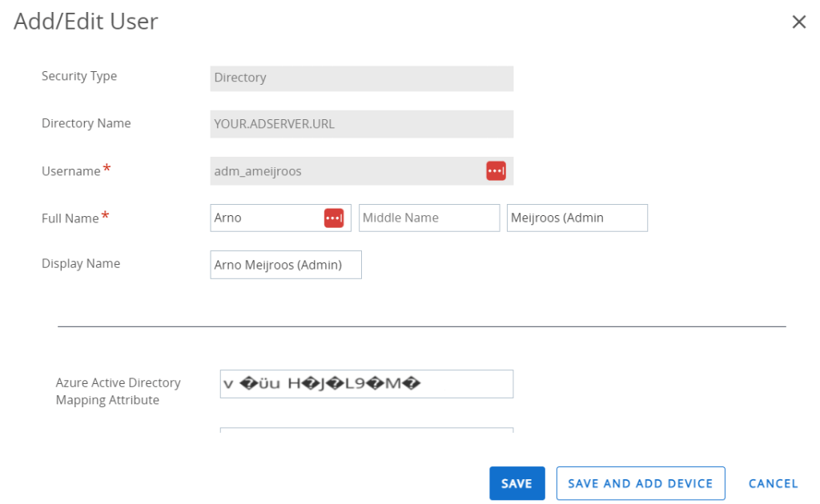Screen dimensions: 820x504
Task: Click the partially visible field below Azure attribute
Action: pyautogui.click(x=366, y=430)
